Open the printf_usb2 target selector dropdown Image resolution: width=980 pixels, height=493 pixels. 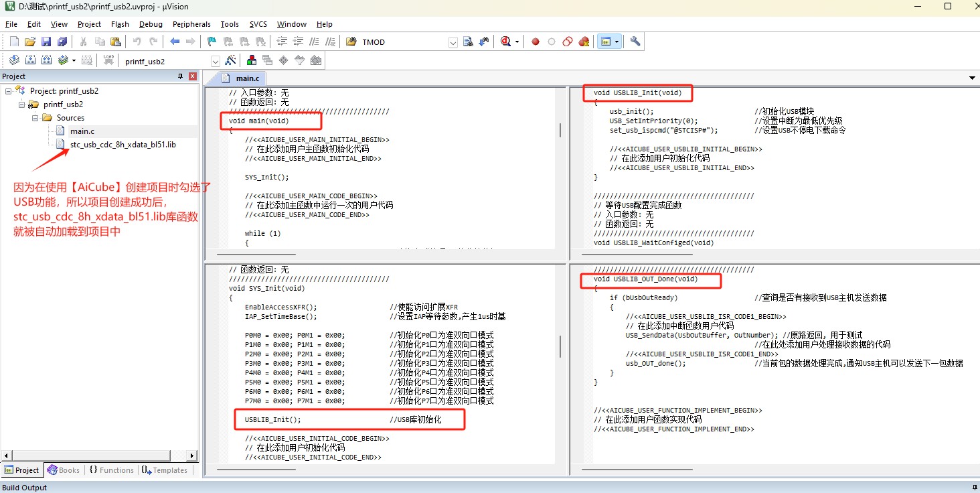click(216, 61)
